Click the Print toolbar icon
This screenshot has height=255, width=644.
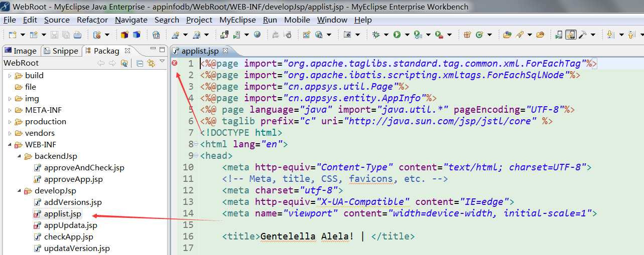[77, 35]
